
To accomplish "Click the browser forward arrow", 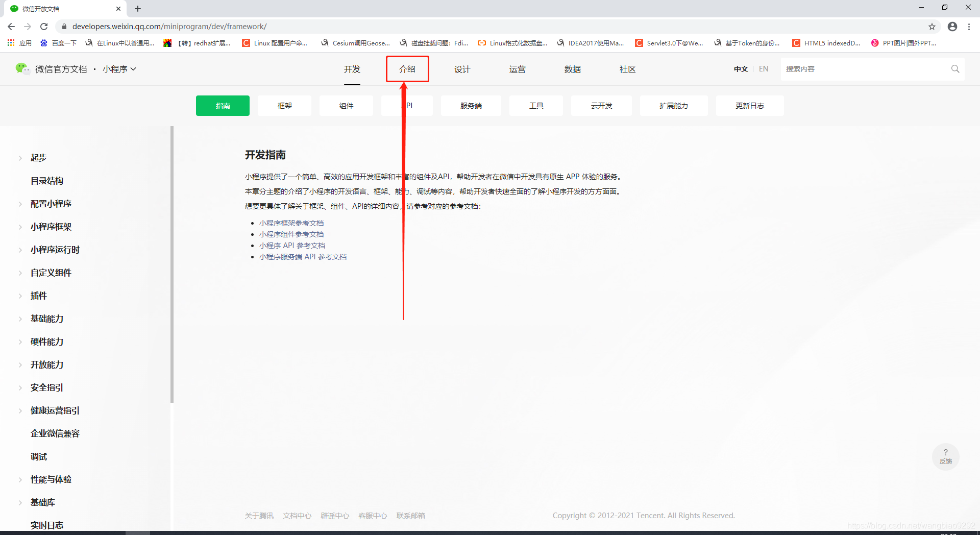I will [x=28, y=27].
